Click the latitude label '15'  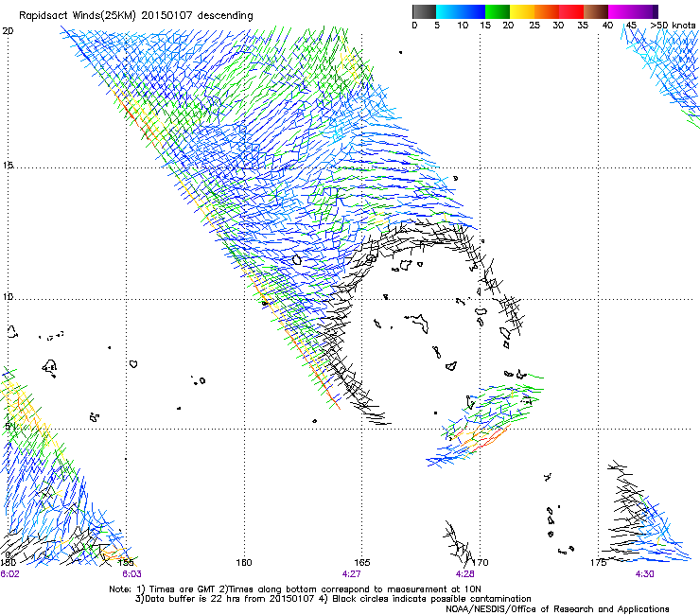[8, 166]
